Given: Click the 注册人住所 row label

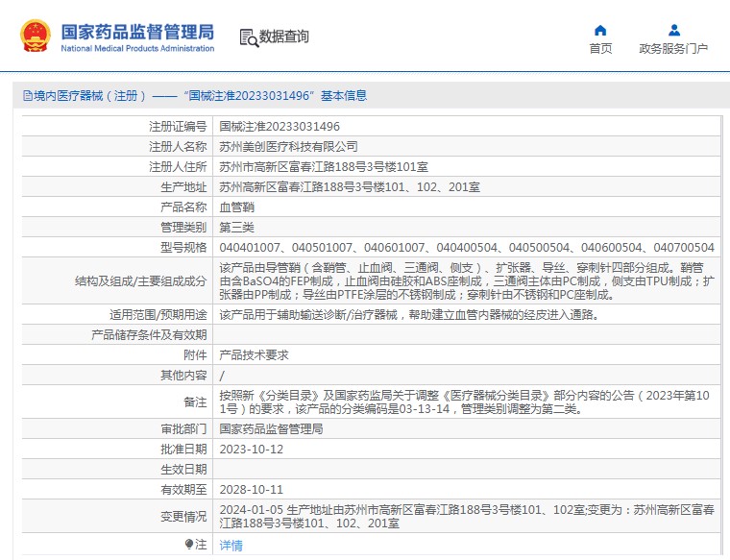Looking at the screenshot, I should tap(178, 166).
